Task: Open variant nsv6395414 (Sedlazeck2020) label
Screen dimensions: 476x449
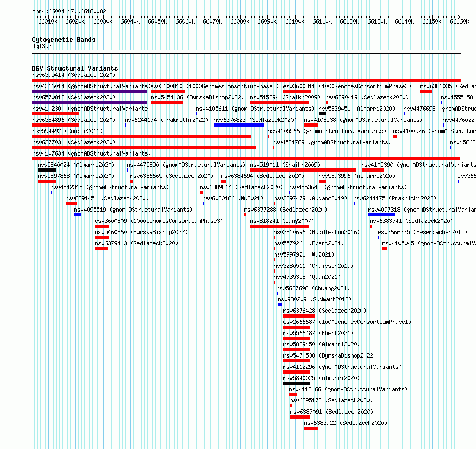Action: click(74, 75)
